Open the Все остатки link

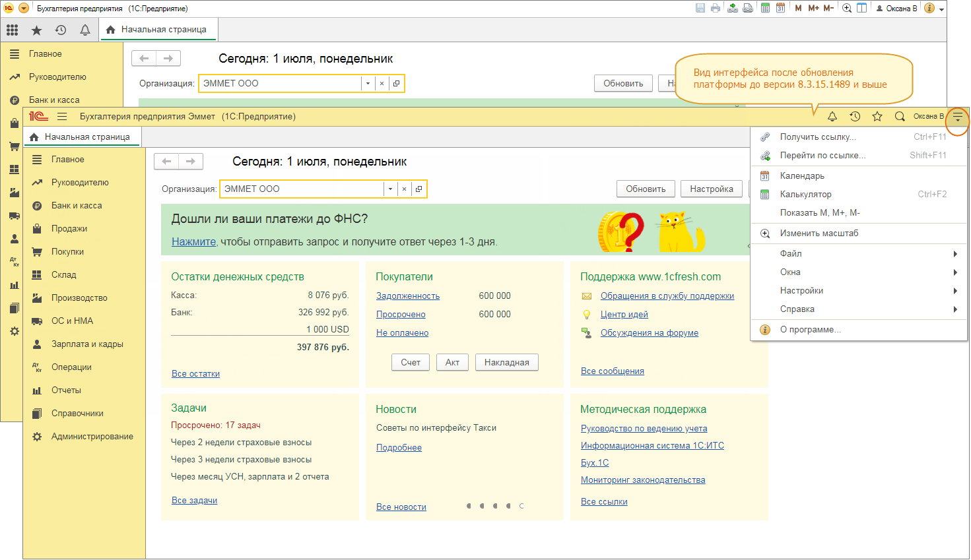click(195, 374)
